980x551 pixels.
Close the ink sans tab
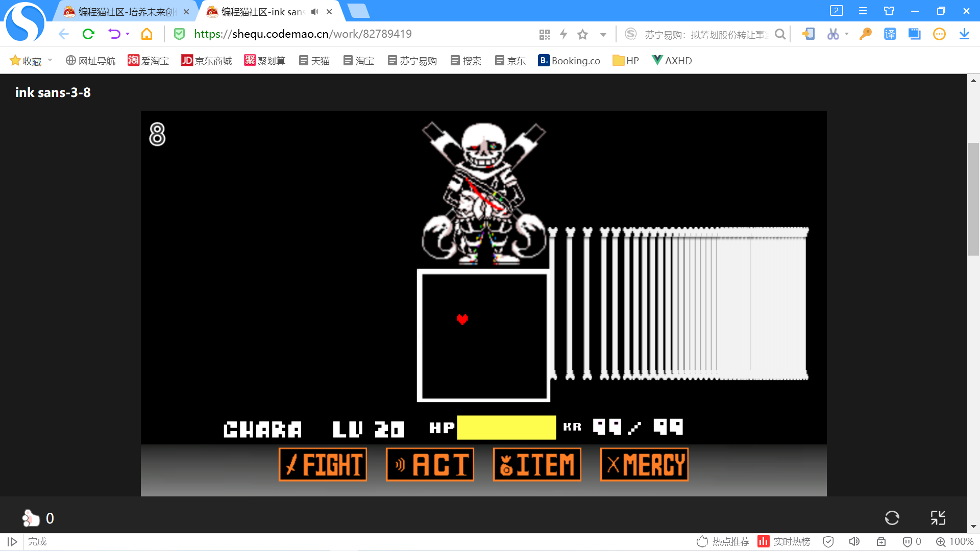(329, 12)
